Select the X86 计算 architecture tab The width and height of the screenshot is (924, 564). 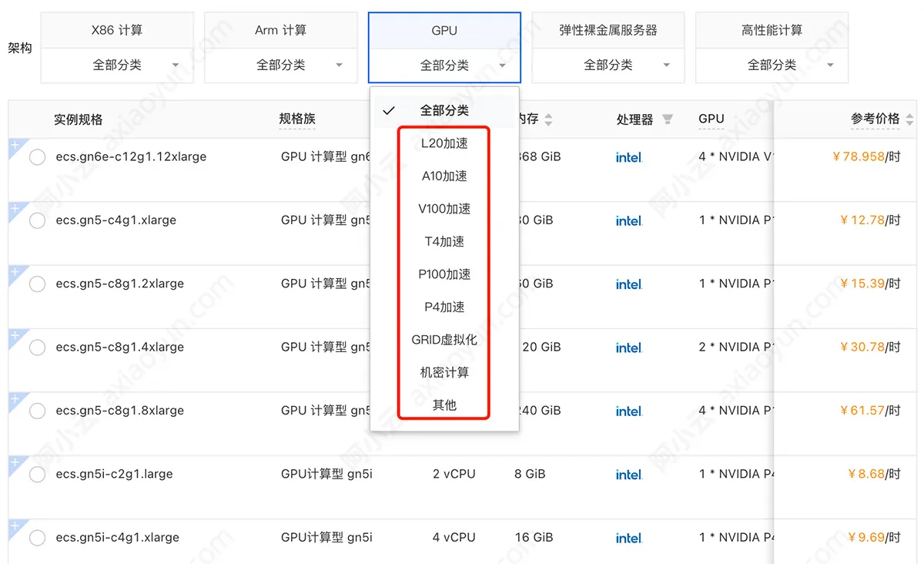117,31
